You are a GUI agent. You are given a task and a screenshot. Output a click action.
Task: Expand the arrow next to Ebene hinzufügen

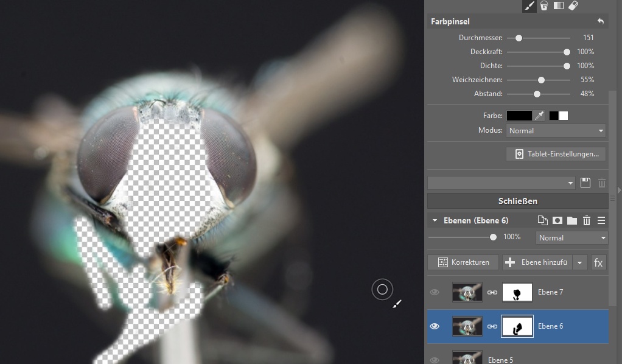coord(579,262)
